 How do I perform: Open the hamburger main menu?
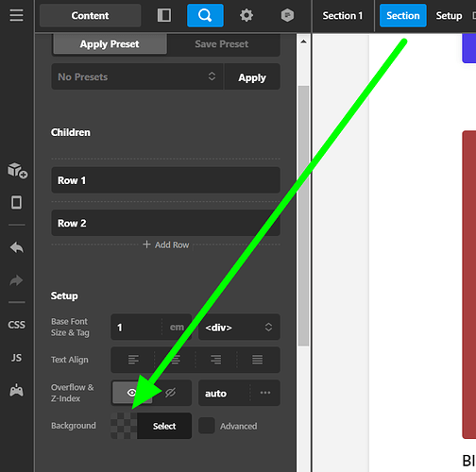[x=16, y=15]
